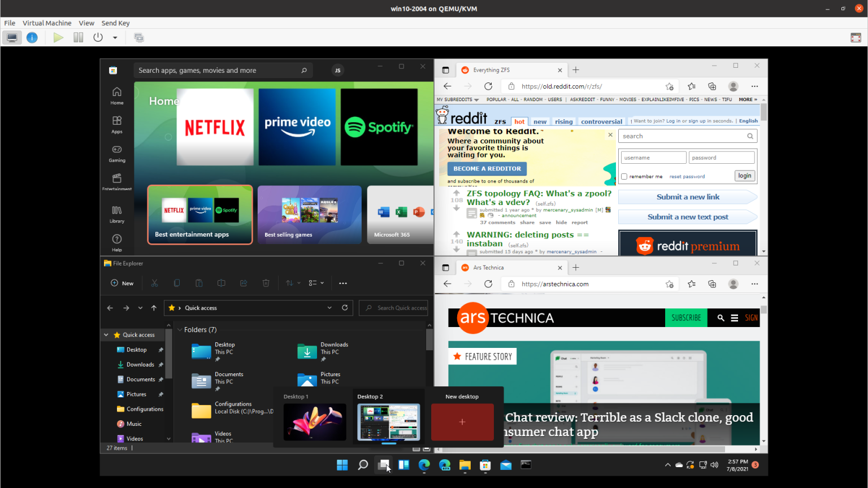Open the Virtual Machine menu
Screen dimensions: 868x488
point(47,23)
